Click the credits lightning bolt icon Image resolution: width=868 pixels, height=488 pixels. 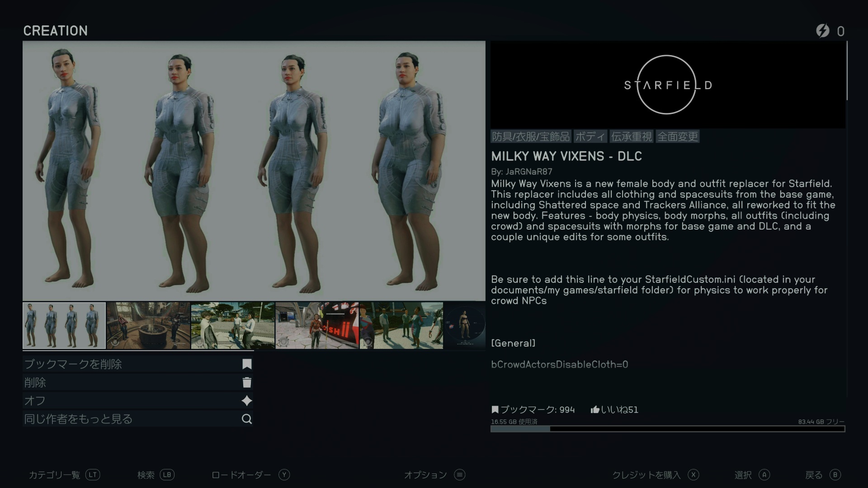click(x=822, y=31)
